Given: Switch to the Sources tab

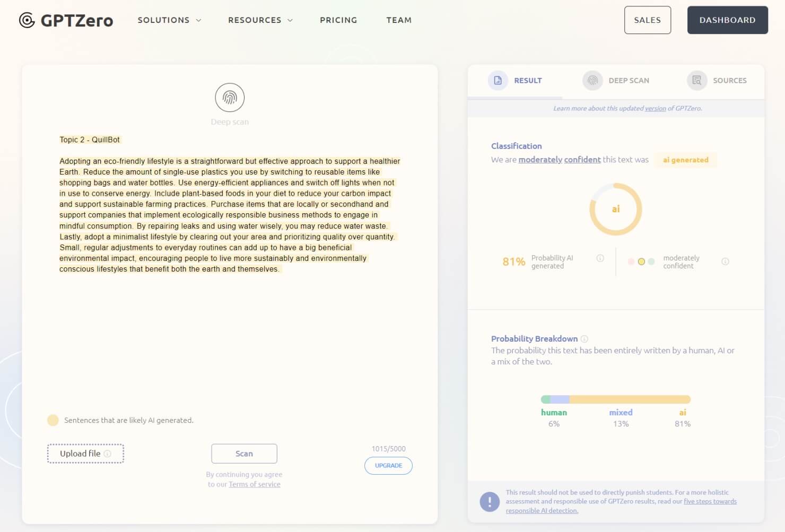Looking at the screenshot, I should (x=717, y=81).
